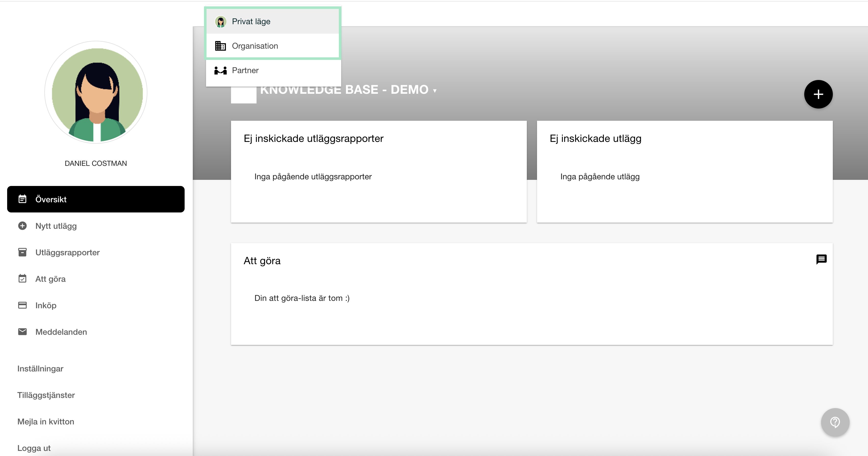Click the text Inga pågående utlägg
The width and height of the screenshot is (868, 456).
click(600, 177)
